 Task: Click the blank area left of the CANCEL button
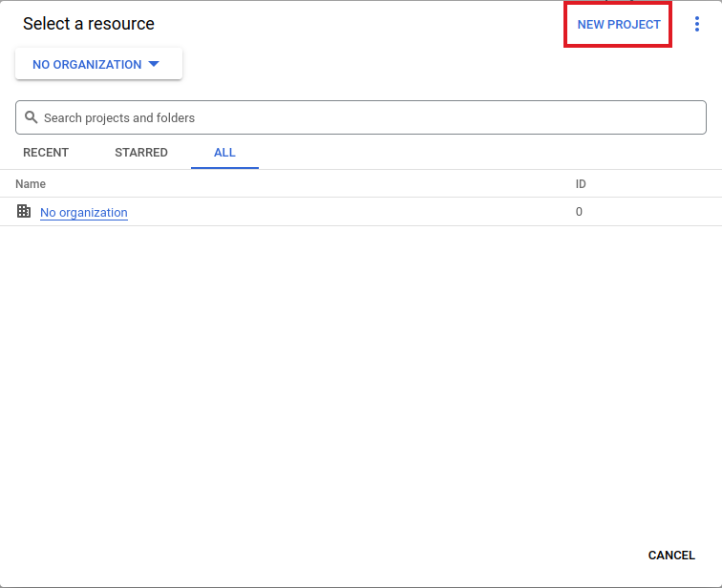point(382,555)
